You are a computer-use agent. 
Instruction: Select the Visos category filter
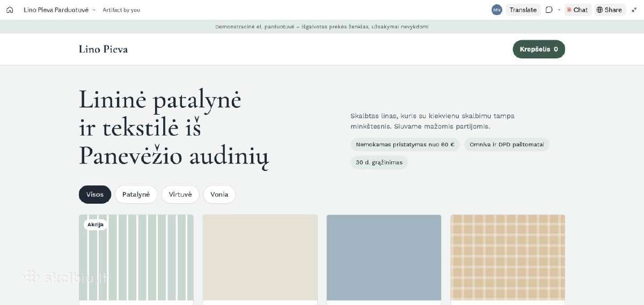click(x=95, y=195)
